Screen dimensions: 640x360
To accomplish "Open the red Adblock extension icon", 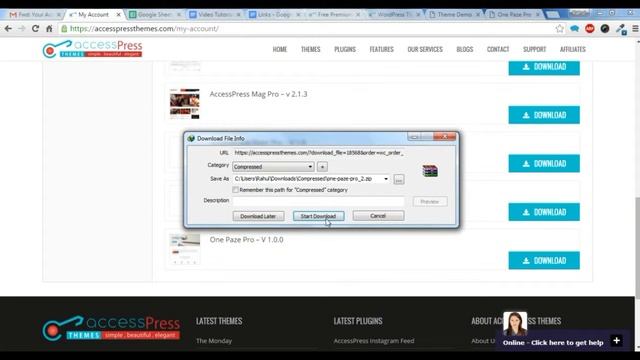I will [590, 29].
